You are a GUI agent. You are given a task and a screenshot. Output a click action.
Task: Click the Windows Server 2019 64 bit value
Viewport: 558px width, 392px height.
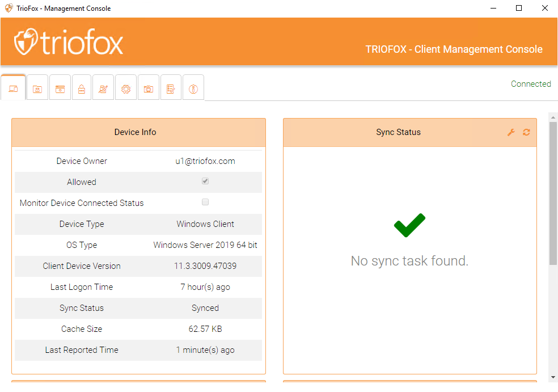(x=205, y=245)
